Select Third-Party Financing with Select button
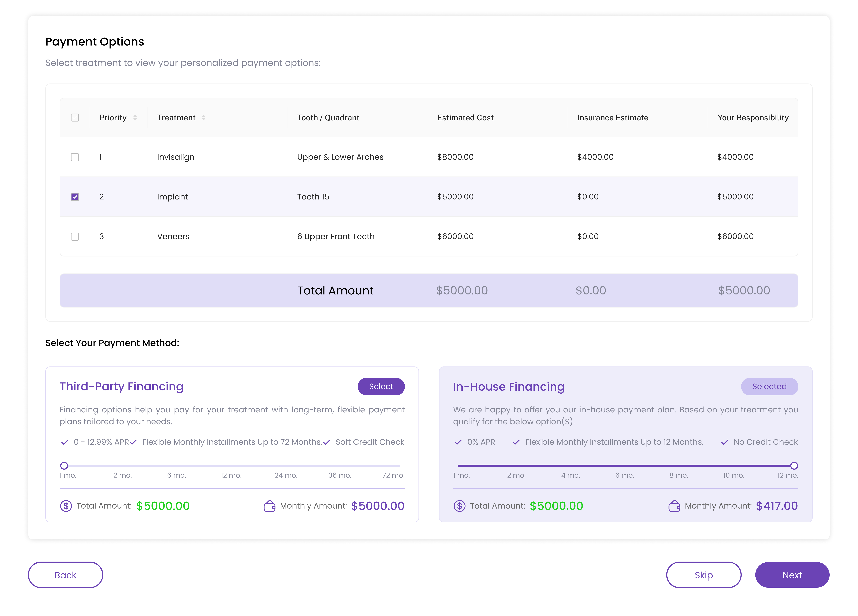 [x=381, y=386]
